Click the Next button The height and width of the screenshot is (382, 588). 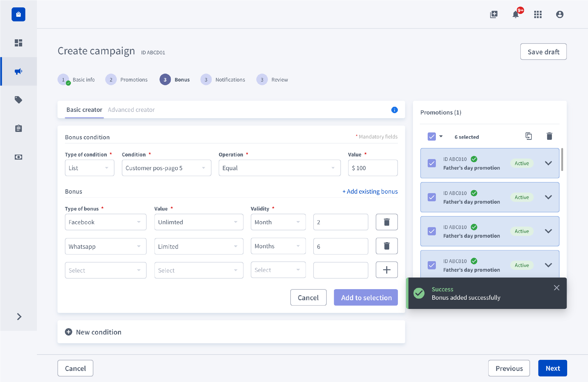(x=553, y=368)
